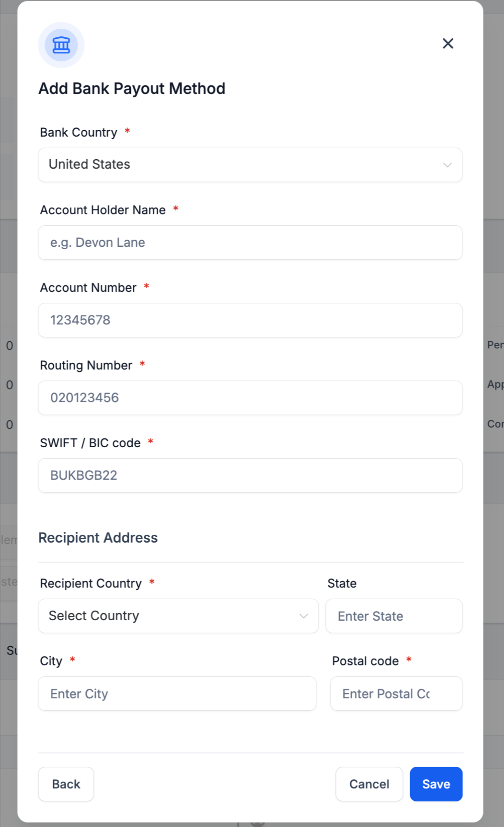This screenshot has height=827, width=504.
Task: Close the Add Bank Payout Method dialog
Action: click(448, 43)
